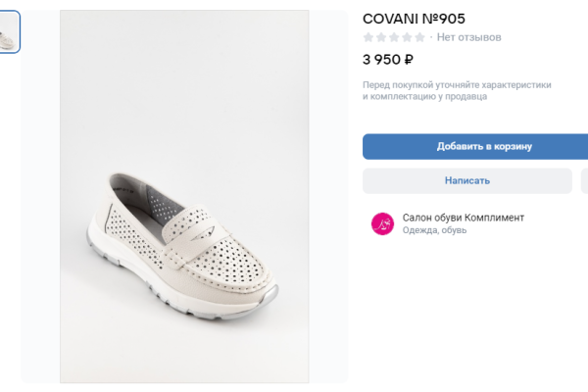Click the 3 950 ₽ price
This screenshot has width=588, height=392.
click(x=387, y=59)
